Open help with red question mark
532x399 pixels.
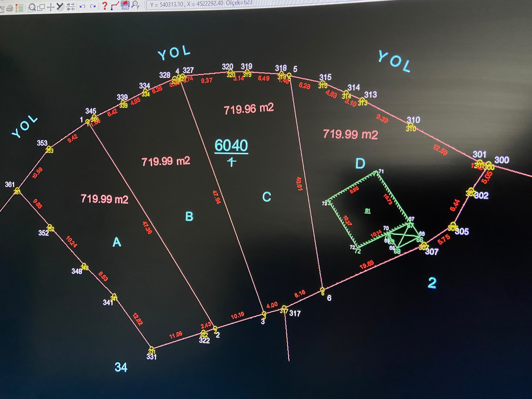click(105, 5)
